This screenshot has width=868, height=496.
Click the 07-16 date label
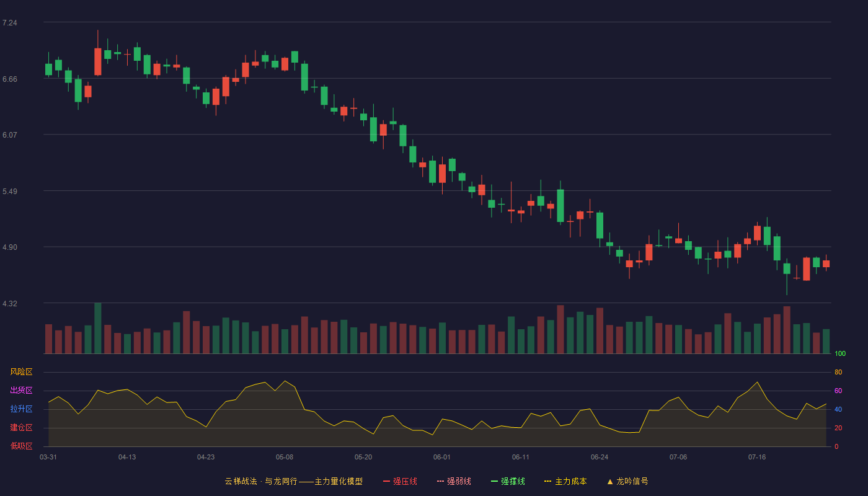757,457
